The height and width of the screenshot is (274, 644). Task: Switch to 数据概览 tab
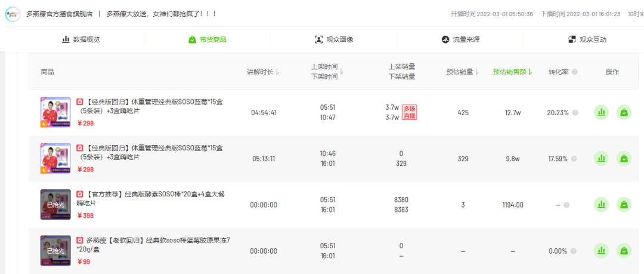(81, 39)
